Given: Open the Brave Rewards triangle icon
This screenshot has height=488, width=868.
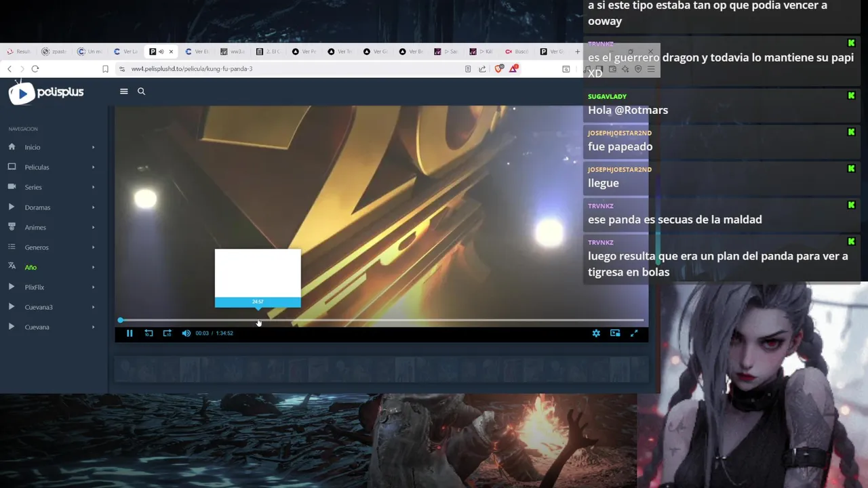Looking at the screenshot, I should point(514,68).
